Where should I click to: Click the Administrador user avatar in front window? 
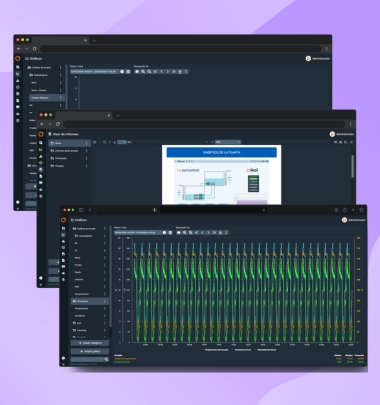(x=344, y=220)
